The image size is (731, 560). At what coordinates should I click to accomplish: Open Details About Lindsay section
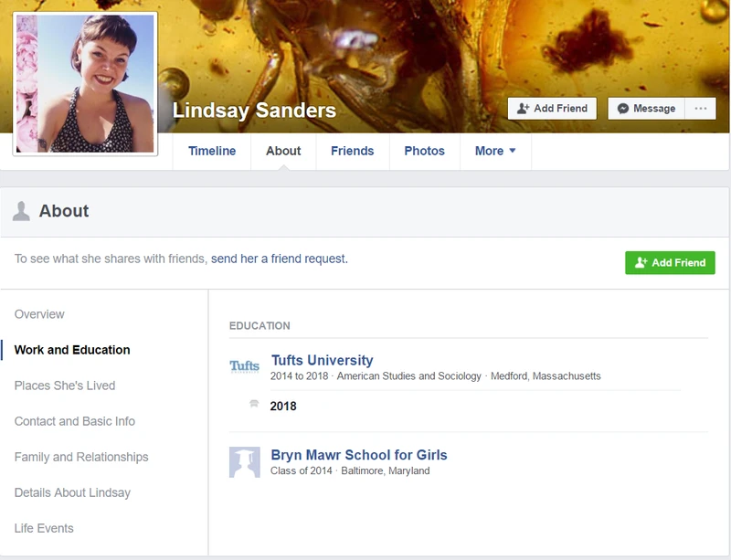tap(72, 493)
